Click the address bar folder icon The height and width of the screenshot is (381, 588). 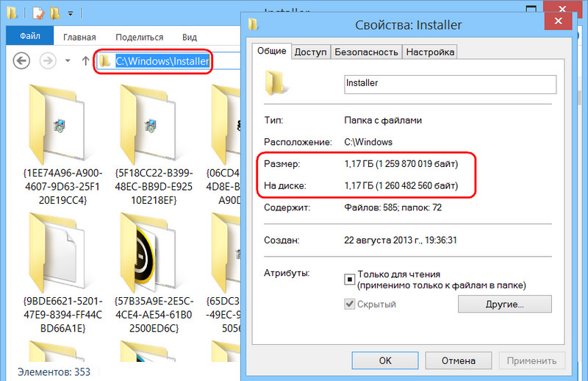[x=105, y=61]
